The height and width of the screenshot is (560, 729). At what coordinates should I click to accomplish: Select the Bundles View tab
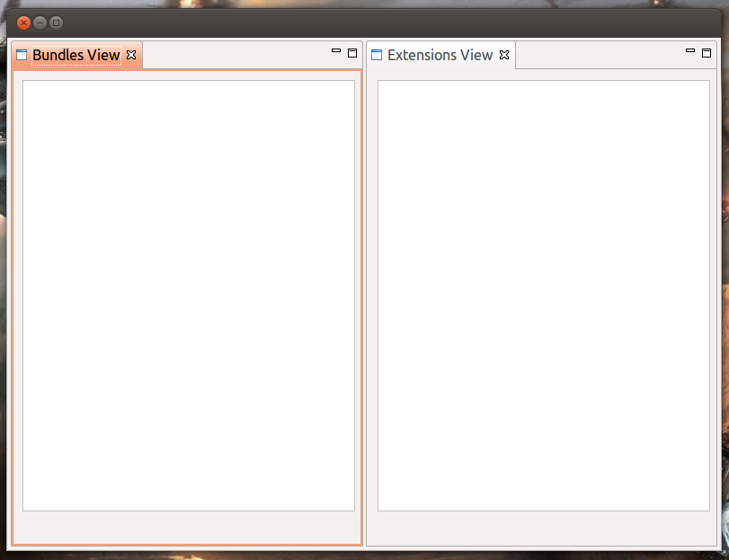(76, 55)
